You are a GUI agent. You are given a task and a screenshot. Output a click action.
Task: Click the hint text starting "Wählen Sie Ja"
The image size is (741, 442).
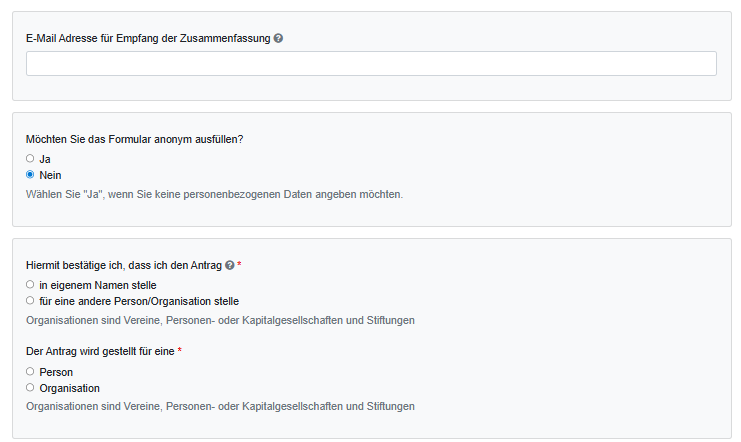tap(214, 194)
